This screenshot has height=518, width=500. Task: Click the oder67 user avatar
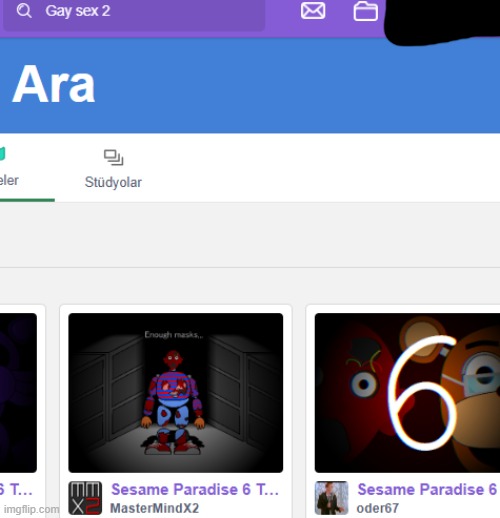331,498
